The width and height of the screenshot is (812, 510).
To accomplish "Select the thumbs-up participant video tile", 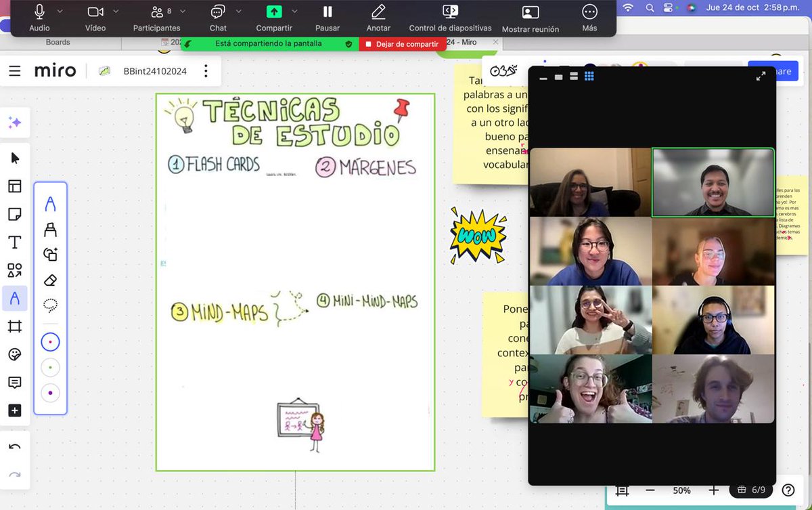I will (591, 389).
